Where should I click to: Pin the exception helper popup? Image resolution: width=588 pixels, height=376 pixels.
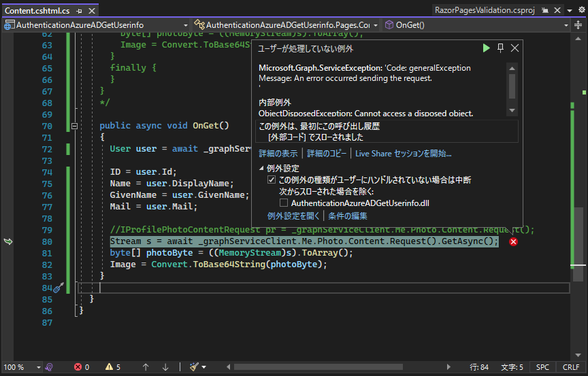(x=501, y=48)
